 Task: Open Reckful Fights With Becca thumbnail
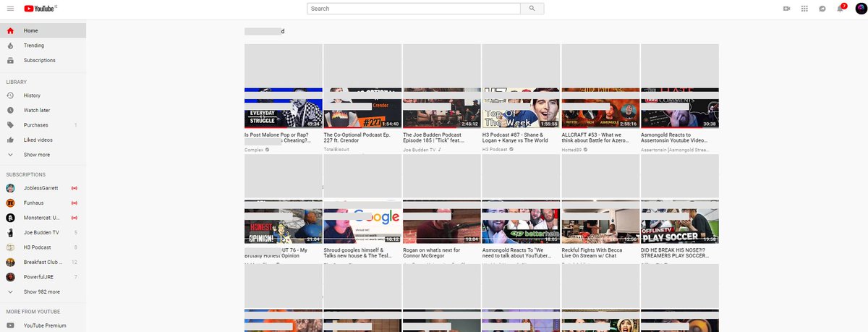point(600,222)
